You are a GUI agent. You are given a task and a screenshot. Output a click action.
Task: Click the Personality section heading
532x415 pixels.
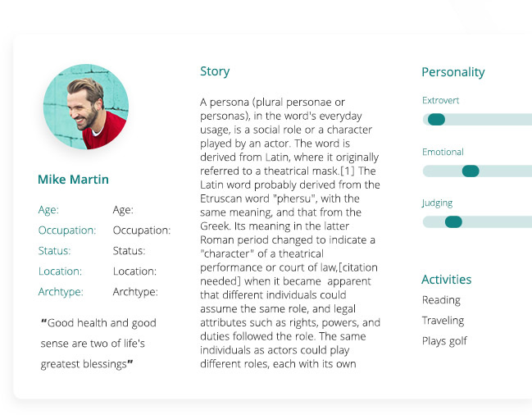(x=453, y=72)
